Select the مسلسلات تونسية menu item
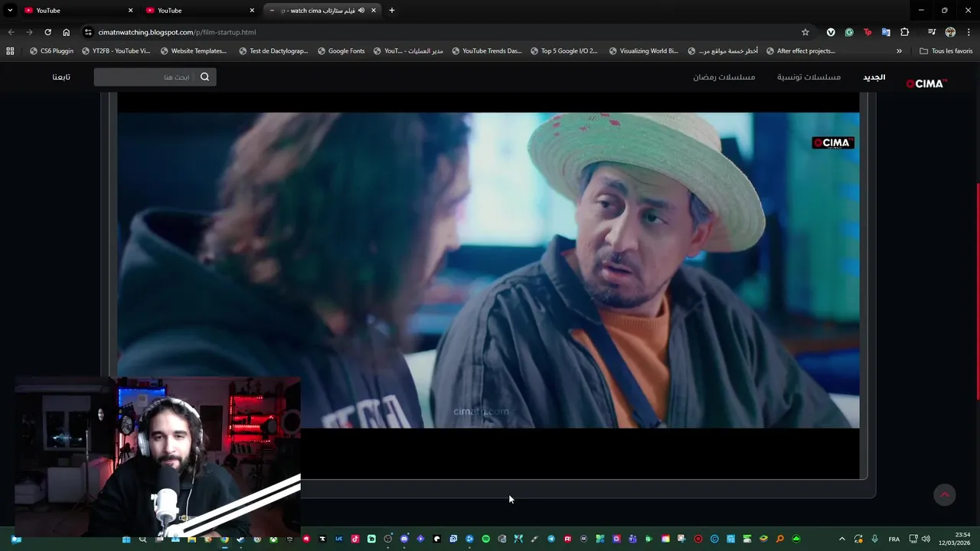 click(808, 77)
